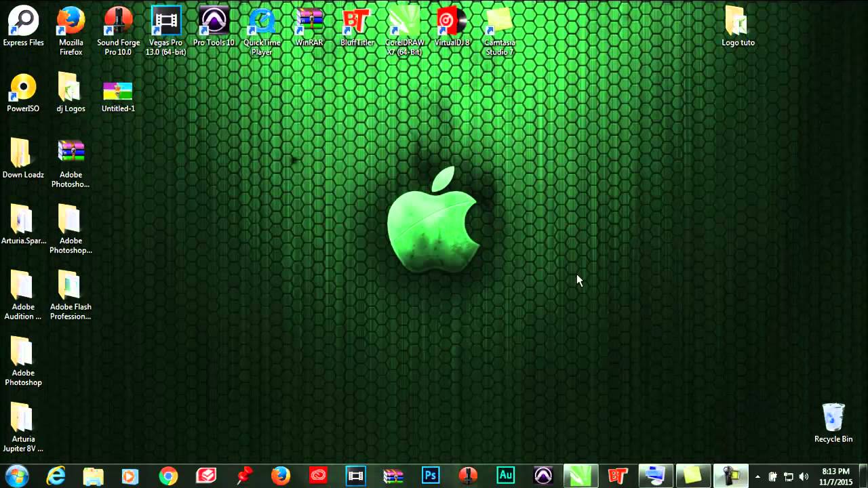Image resolution: width=868 pixels, height=488 pixels.
Task: Launch Photoshop from taskbar Ps icon
Action: pyautogui.click(x=431, y=476)
